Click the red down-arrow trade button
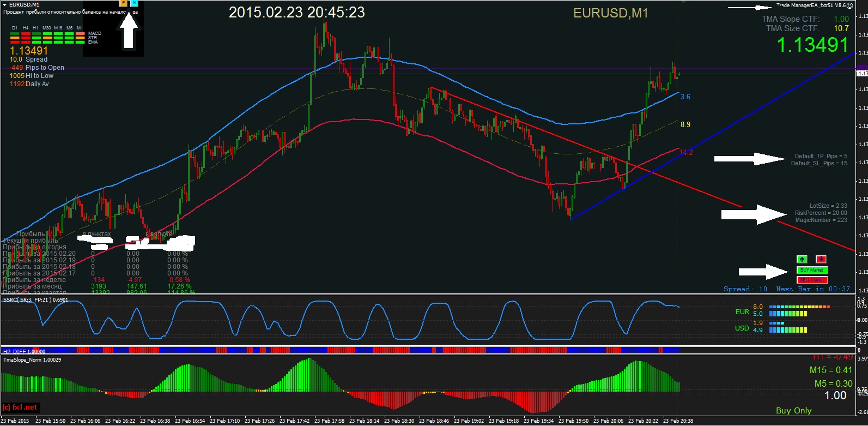 tap(821, 260)
